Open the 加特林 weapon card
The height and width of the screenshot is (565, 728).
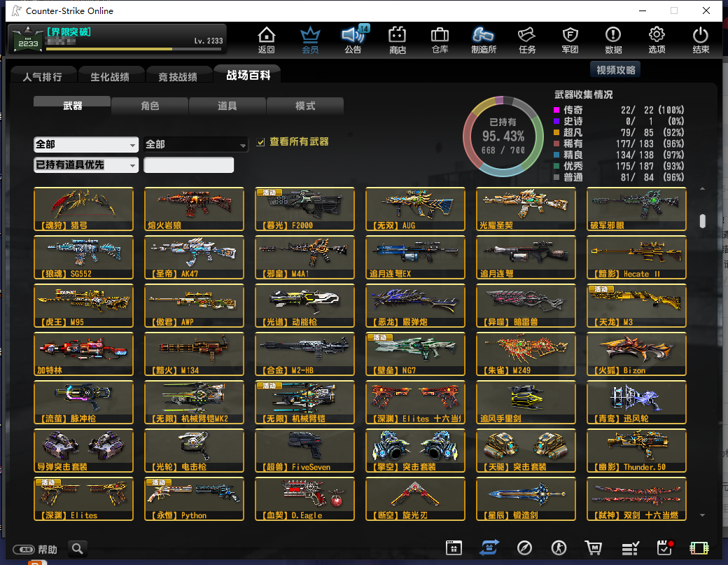[x=83, y=354]
